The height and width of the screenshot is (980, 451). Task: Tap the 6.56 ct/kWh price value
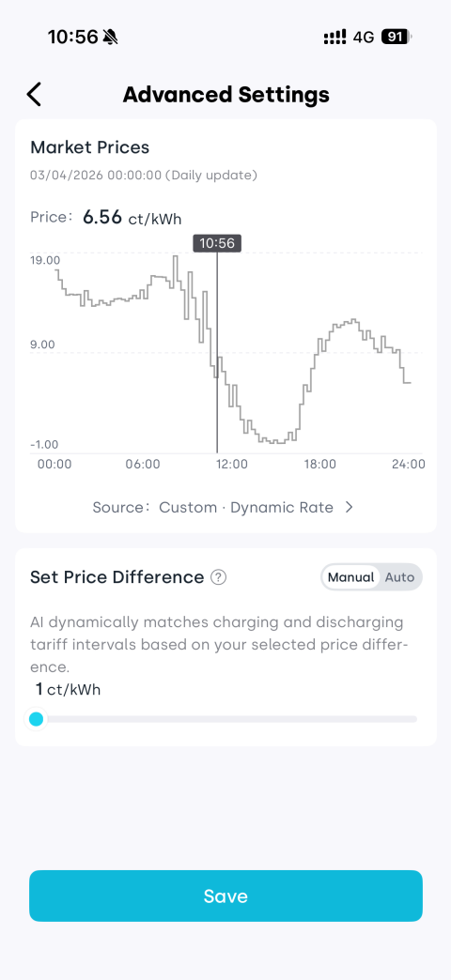point(132,218)
